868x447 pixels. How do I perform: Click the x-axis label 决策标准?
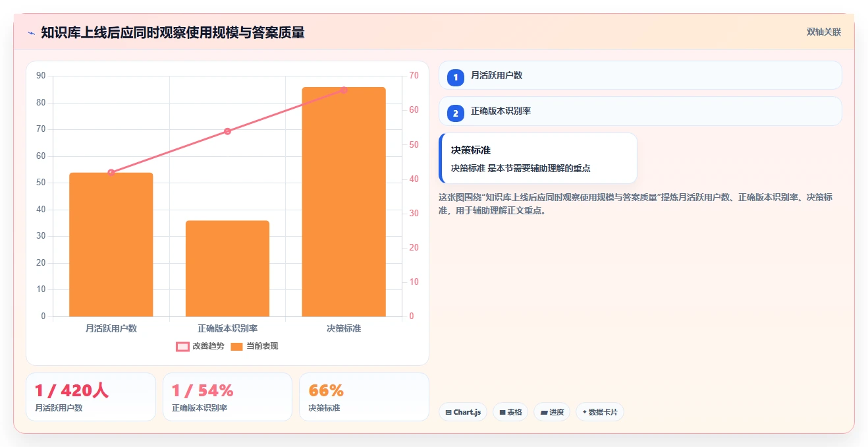(344, 328)
